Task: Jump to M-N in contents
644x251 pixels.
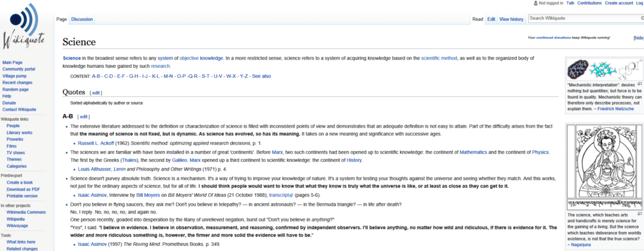Action: [x=168, y=76]
